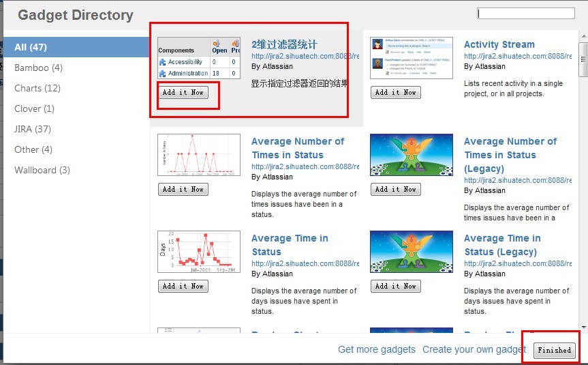This screenshot has width=588, height=365.
Task: Open the Bamboo (4) category
Action: click(x=38, y=68)
